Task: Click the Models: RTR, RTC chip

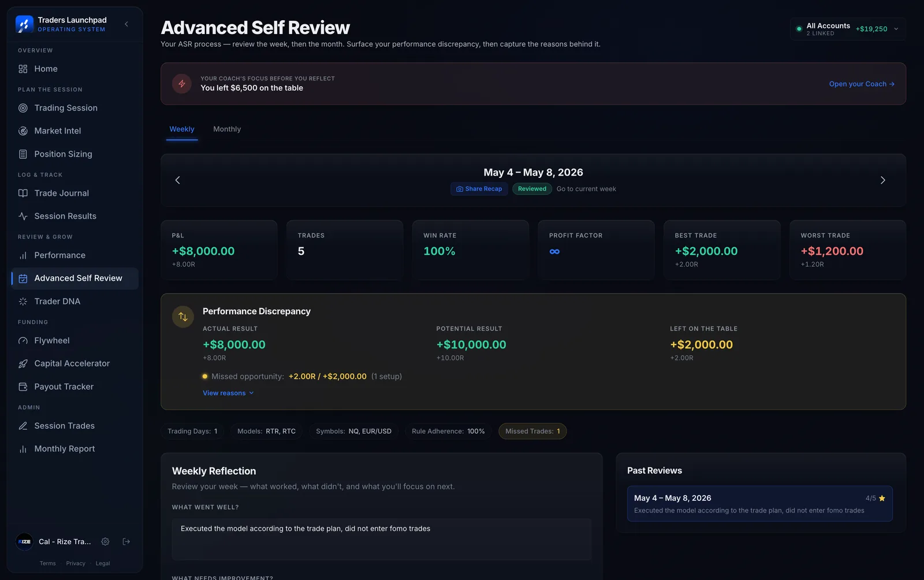Action: (266, 432)
